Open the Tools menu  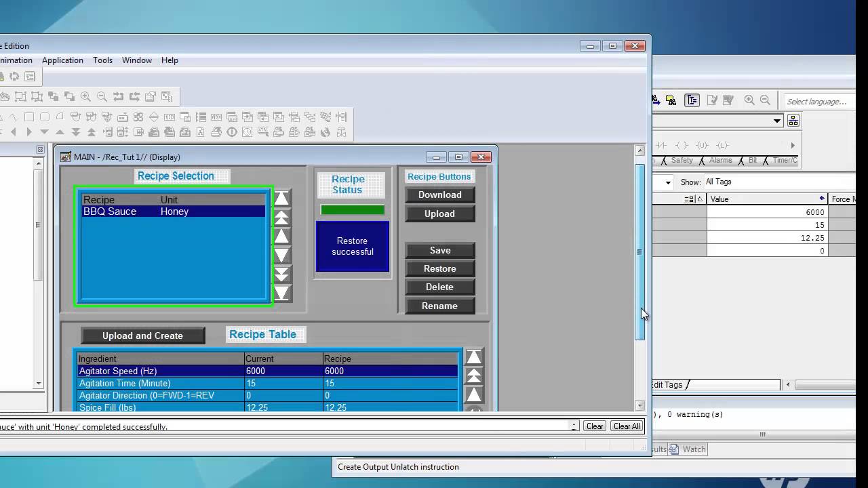102,60
